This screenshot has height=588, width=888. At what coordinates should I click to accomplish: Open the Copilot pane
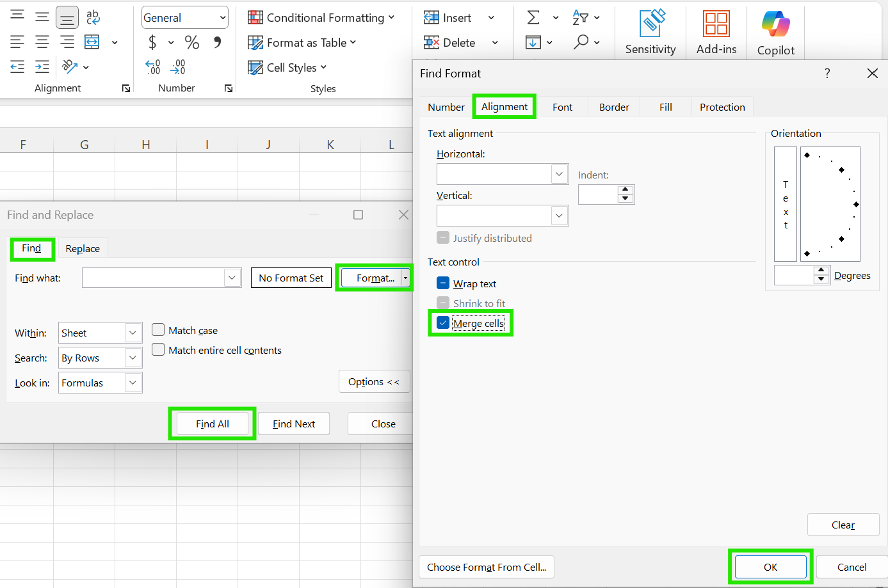click(776, 33)
